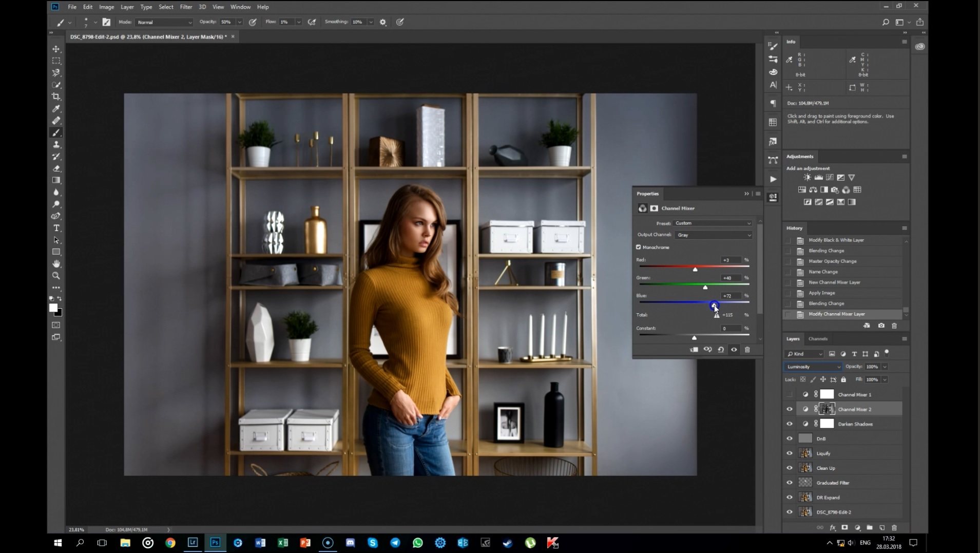The height and width of the screenshot is (553, 980).
Task: Delete the adjustment layer from Properties panel
Action: click(x=747, y=350)
